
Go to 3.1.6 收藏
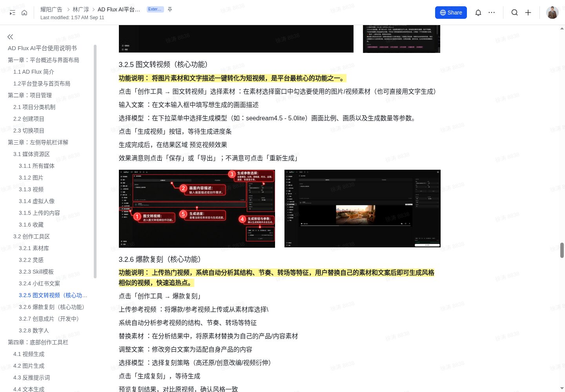click(x=31, y=225)
